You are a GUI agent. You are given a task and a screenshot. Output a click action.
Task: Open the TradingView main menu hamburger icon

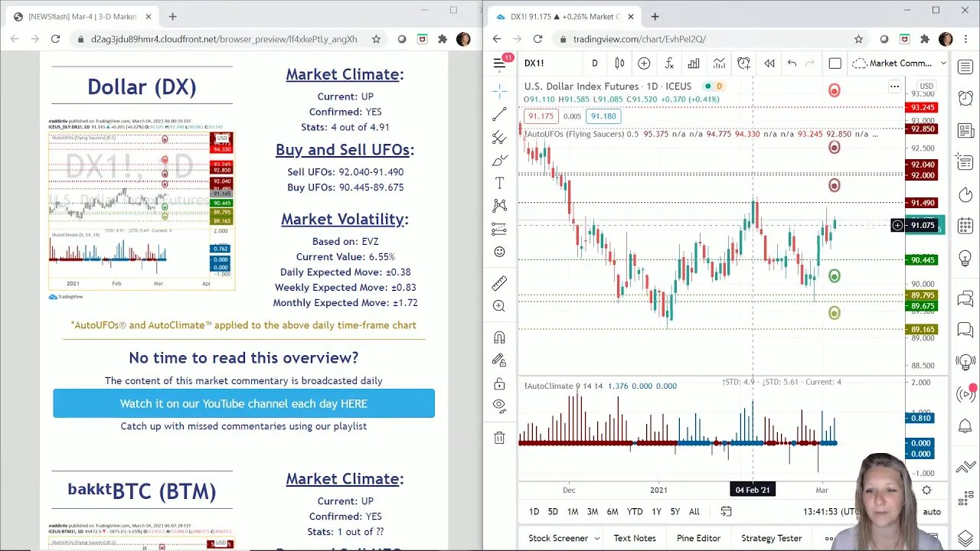pyautogui.click(x=499, y=63)
